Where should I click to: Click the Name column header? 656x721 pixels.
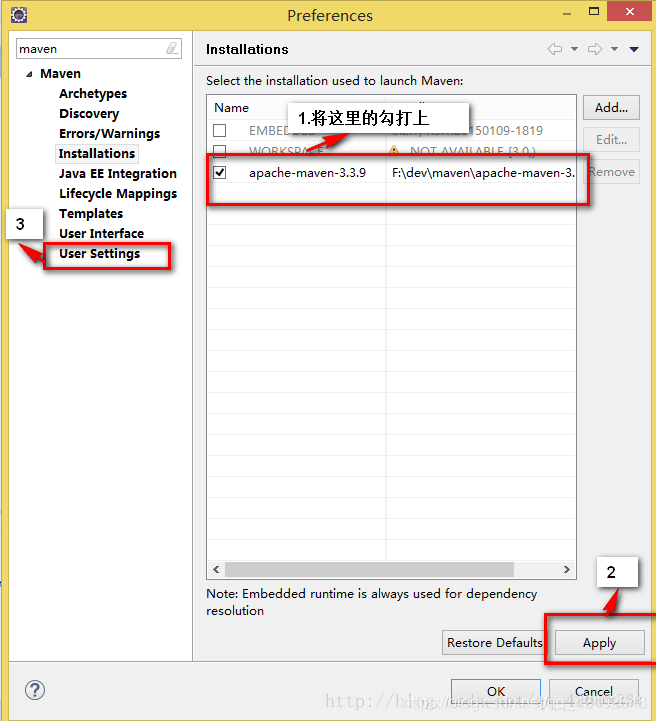[231, 108]
